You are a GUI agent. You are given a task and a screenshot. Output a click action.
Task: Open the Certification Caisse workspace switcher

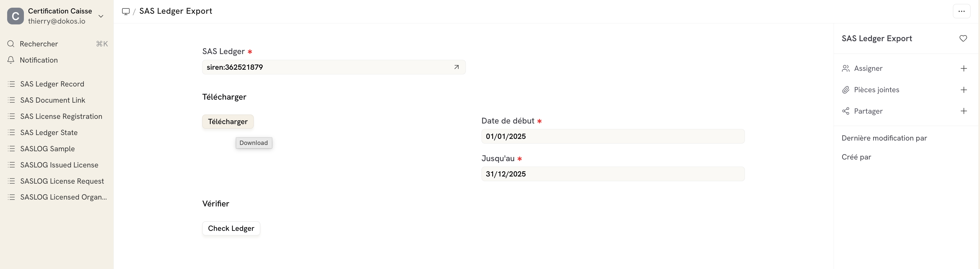pos(101,16)
